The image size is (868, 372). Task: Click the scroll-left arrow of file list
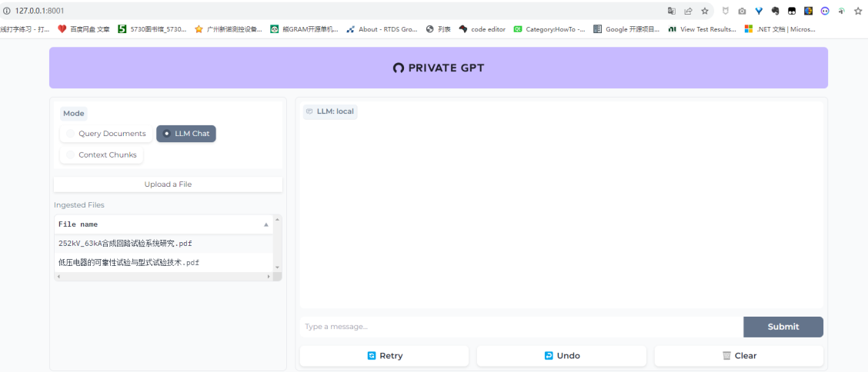click(58, 276)
